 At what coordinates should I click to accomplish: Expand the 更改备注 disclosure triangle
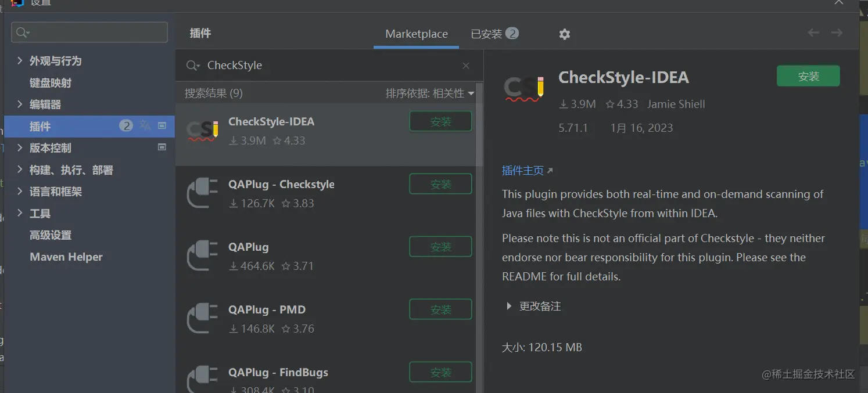[x=509, y=306]
